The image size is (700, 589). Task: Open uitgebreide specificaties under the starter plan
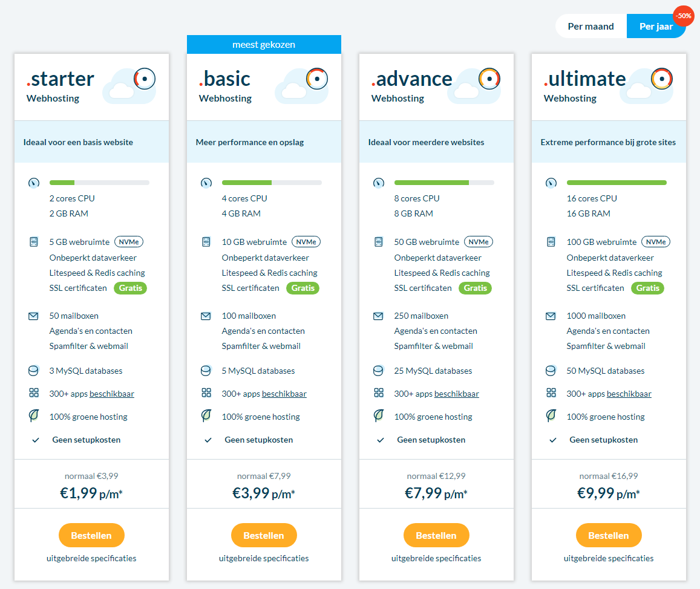91,558
